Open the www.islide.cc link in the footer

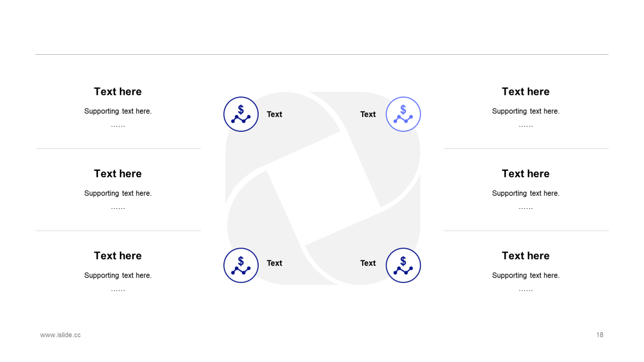tap(60, 335)
